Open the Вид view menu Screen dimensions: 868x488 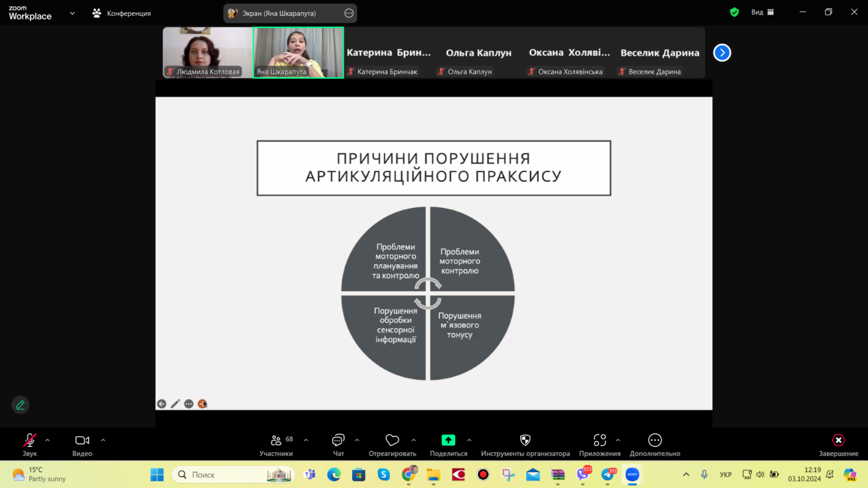coord(763,12)
